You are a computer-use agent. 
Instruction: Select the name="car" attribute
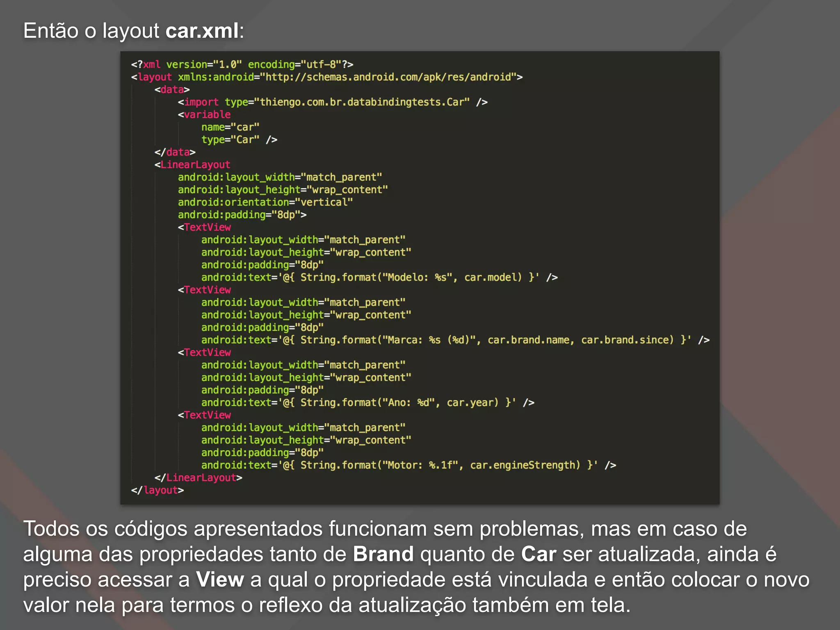(230, 127)
